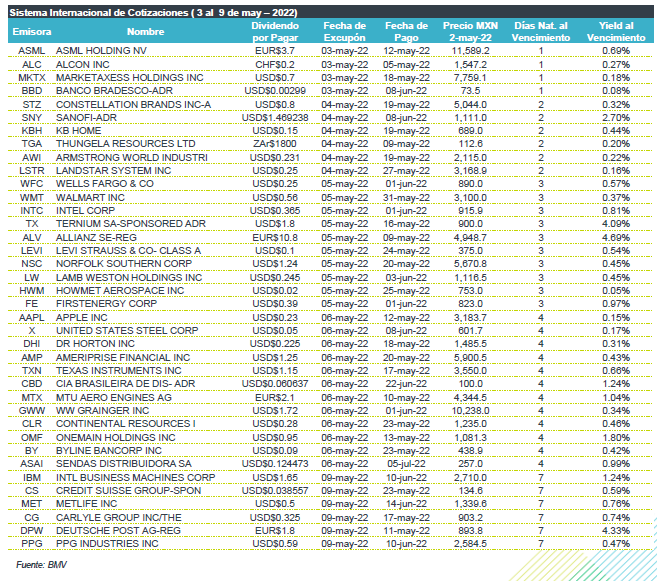
Task: Select UNITED STATES STEEL CORP name
Action: (x=127, y=331)
